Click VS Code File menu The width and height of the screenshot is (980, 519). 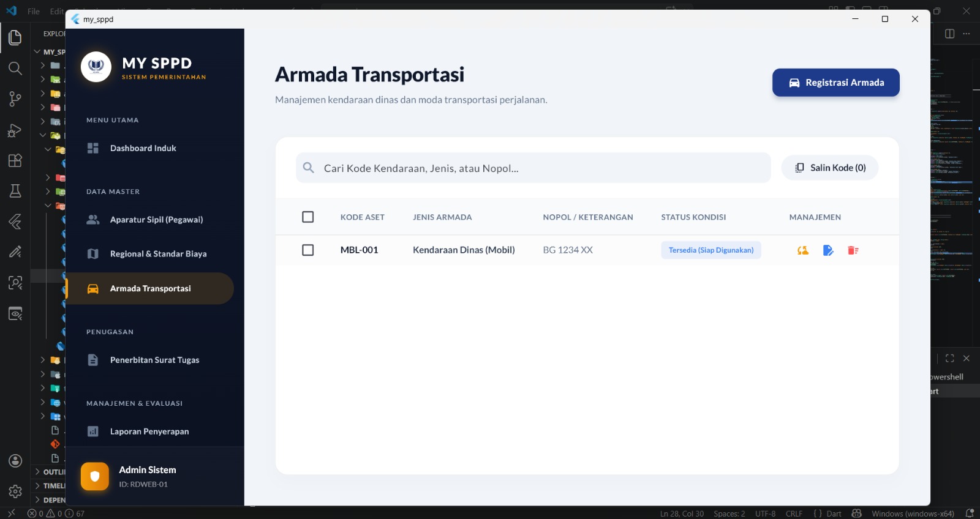point(34,11)
